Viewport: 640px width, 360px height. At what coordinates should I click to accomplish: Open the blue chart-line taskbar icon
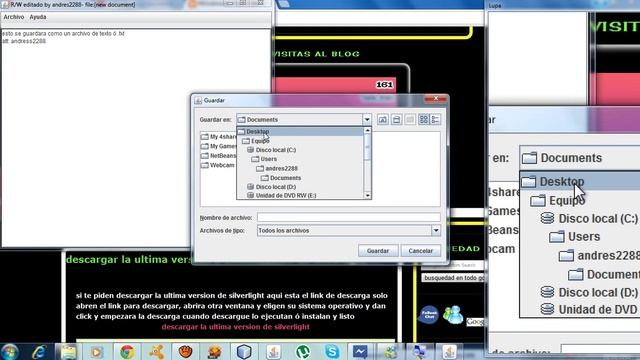click(x=360, y=352)
